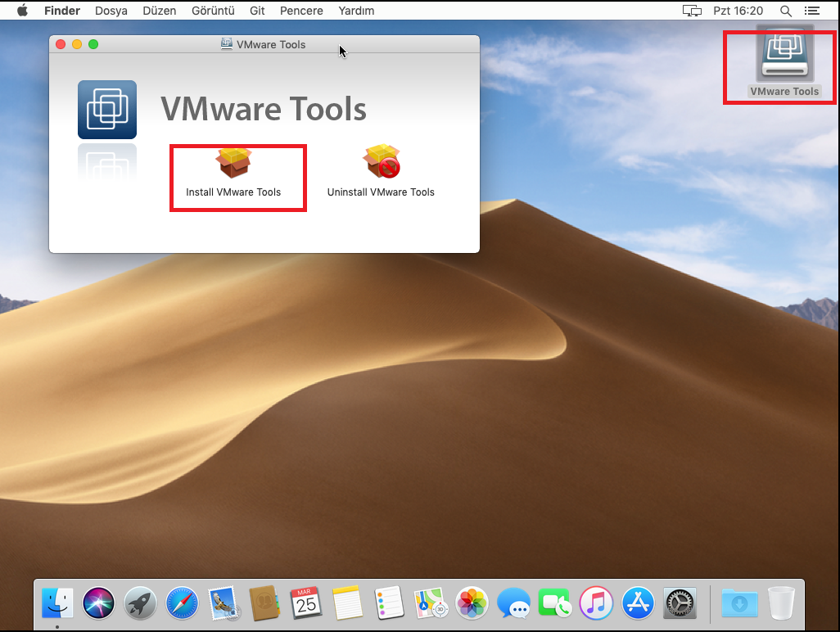Open the Git menu
Screen dimensions: 840x632
[x=257, y=11]
